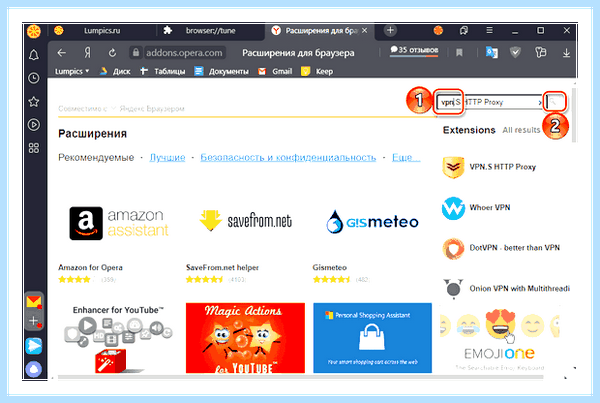Open history clock icon in sidebar
The width and height of the screenshot is (600, 403).
[x=34, y=78]
